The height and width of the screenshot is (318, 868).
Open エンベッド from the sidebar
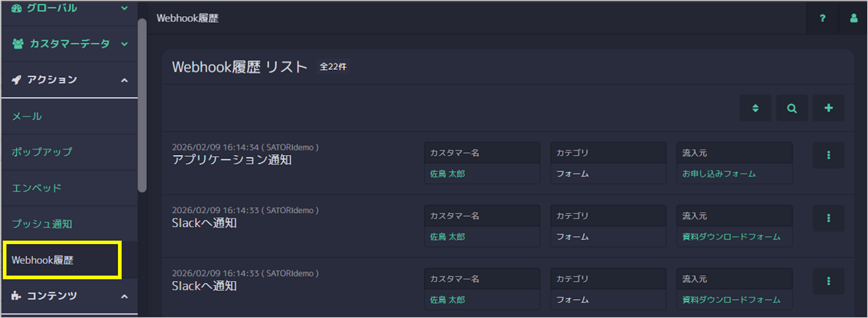pyautogui.click(x=36, y=188)
